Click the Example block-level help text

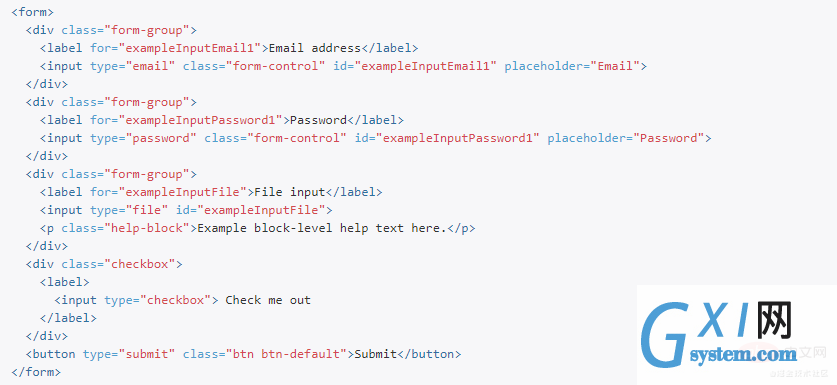click(x=322, y=229)
